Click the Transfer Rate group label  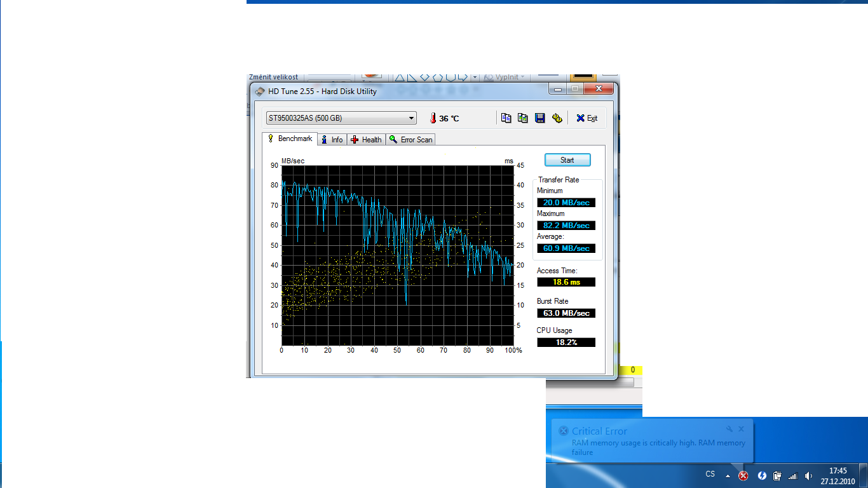[x=559, y=180]
